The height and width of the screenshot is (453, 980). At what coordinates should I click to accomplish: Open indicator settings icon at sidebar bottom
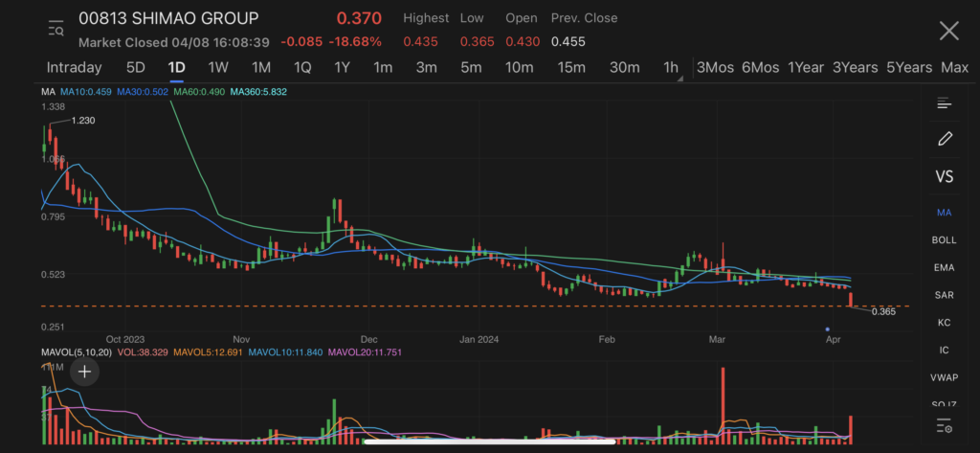[x=944, y=426]
